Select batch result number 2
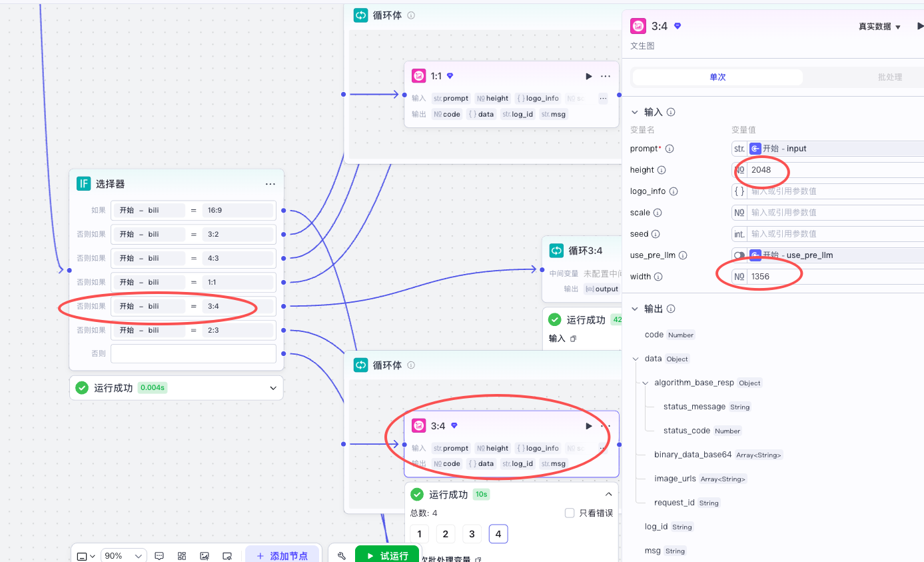 tap(445, 534)
